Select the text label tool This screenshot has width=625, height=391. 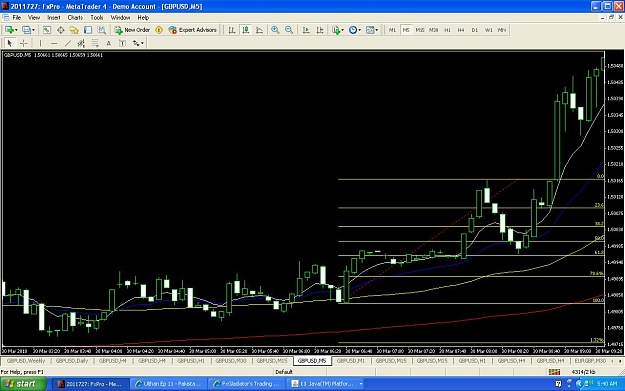pos(122,43)
